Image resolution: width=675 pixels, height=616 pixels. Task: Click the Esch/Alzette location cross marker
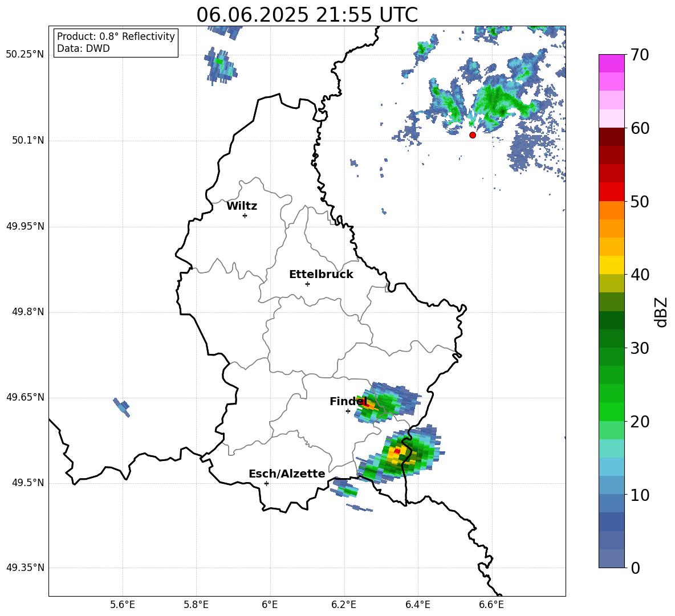(x=266, y=483)
